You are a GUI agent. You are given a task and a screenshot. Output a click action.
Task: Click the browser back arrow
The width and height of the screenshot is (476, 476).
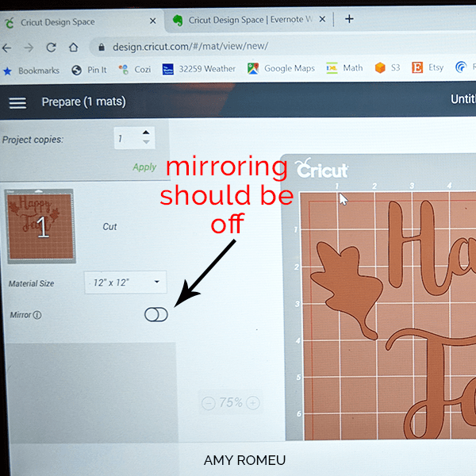click(x=6, y=48)
